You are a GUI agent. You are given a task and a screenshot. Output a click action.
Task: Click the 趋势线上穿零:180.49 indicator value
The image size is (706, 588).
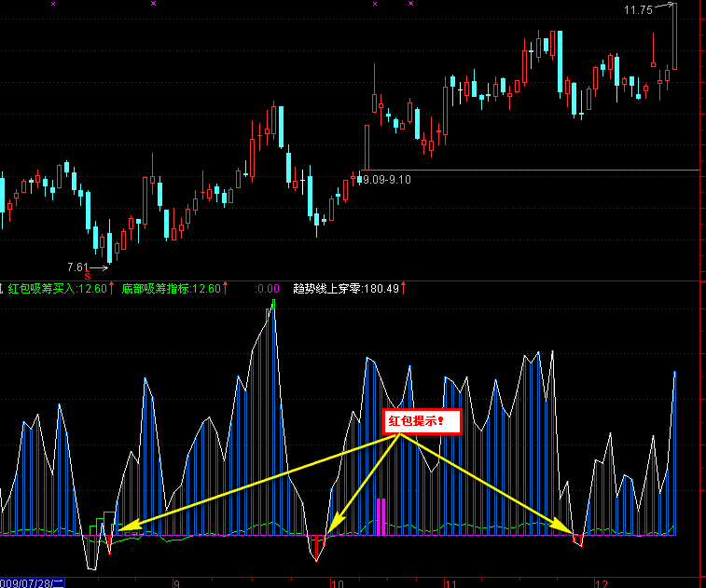[346, 288]
